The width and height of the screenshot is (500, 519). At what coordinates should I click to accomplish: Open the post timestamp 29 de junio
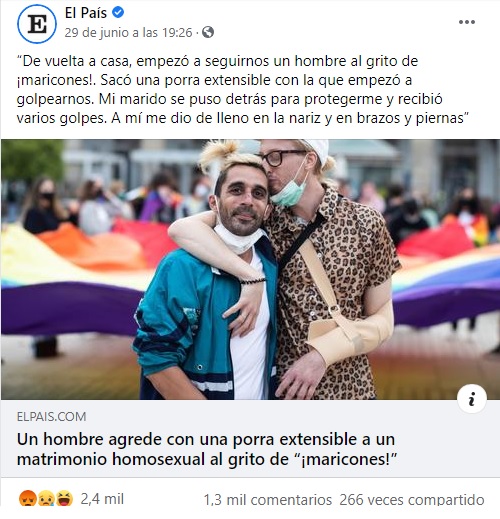[x=128, y=33]
